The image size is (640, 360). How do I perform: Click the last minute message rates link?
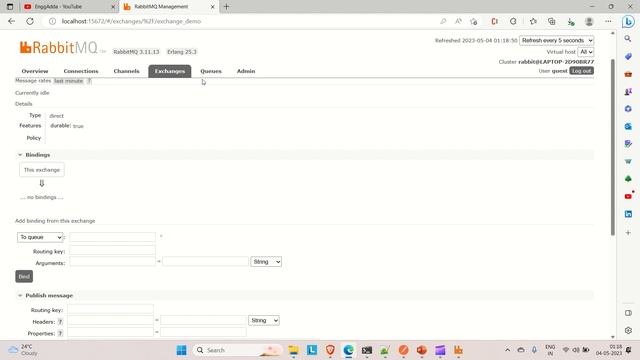(69, 81)
